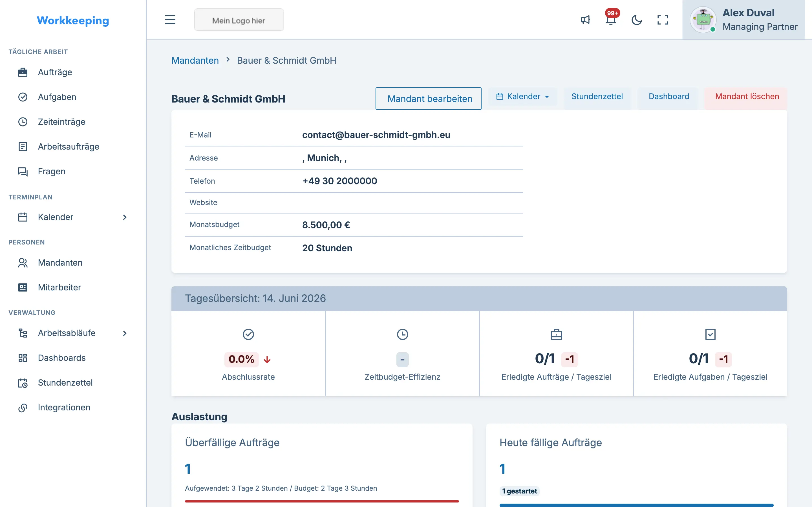Open notifications bell with 99+ badge
Image resolution: width=812 pixels, height=507 pixels.
(x=611, y=20)
